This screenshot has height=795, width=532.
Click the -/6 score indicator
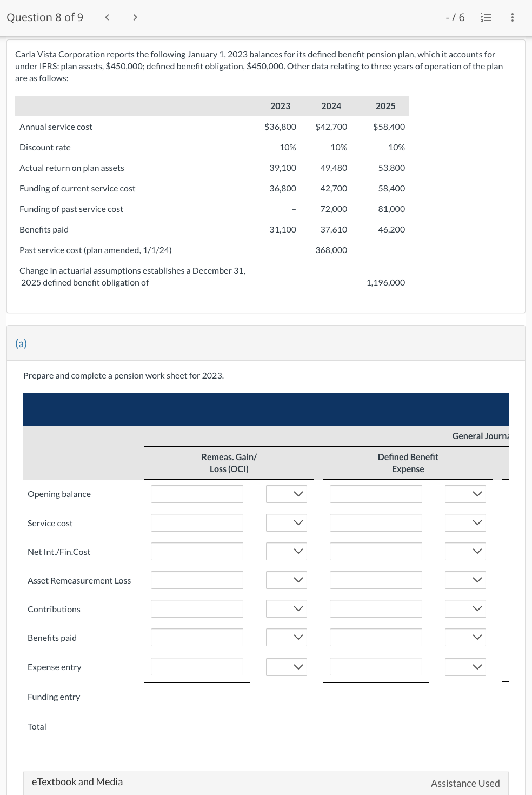coord(457,17)
